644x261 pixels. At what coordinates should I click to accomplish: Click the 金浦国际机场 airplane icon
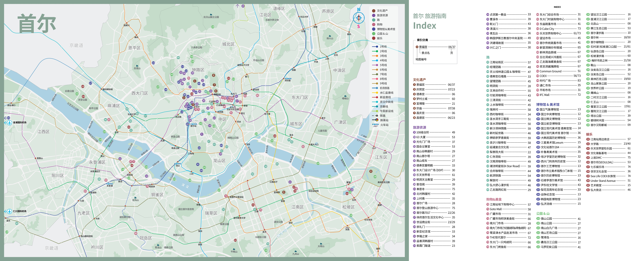click(x=10, y=123)
